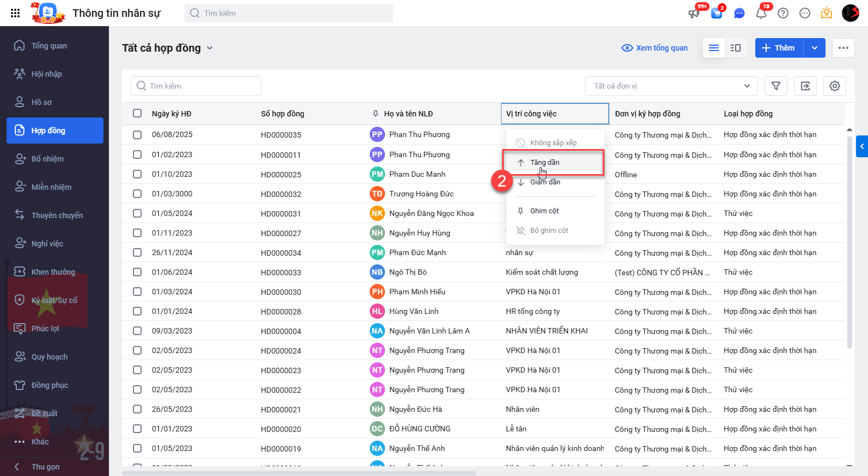Click the notification bell icon

point(761,13)
